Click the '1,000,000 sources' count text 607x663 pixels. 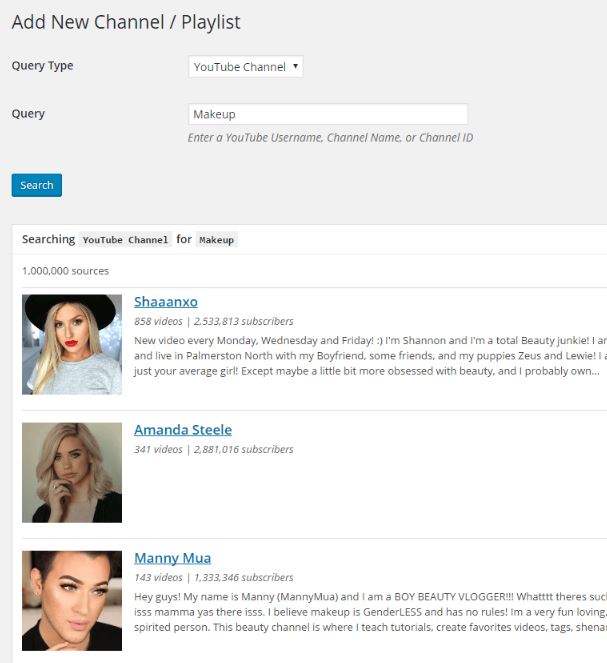click(66, 271)
